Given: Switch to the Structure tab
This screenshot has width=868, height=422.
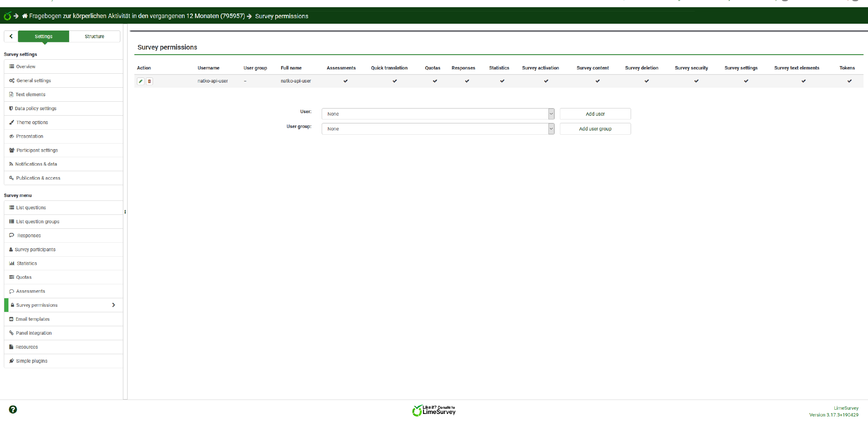Looking at the screenshot, I should [94, 36].
